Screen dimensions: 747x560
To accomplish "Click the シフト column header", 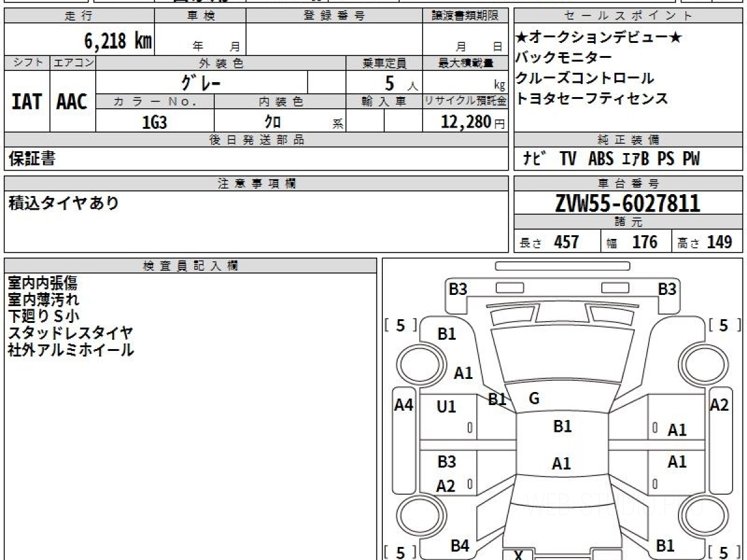I will pyautogui.click(x=27, y=63).
